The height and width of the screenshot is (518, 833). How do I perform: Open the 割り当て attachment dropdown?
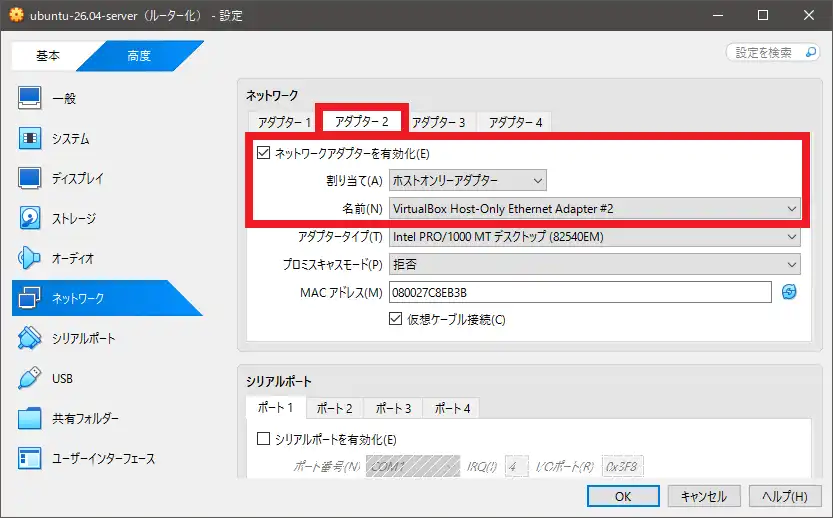coord(468,181)
